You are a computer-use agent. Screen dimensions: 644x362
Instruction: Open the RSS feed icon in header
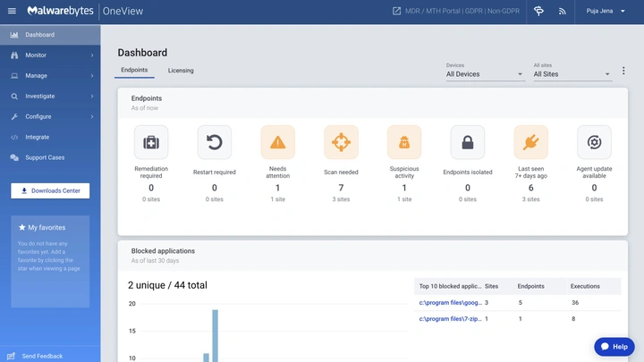pos(563,12)
